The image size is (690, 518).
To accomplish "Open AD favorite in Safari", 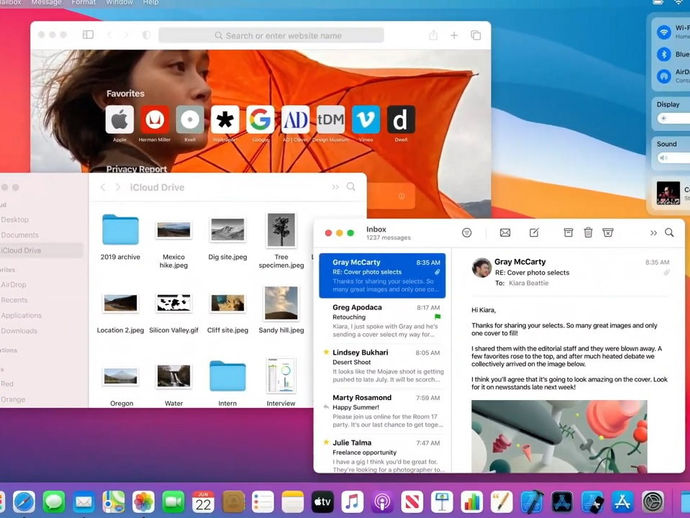I will [295, 119].
